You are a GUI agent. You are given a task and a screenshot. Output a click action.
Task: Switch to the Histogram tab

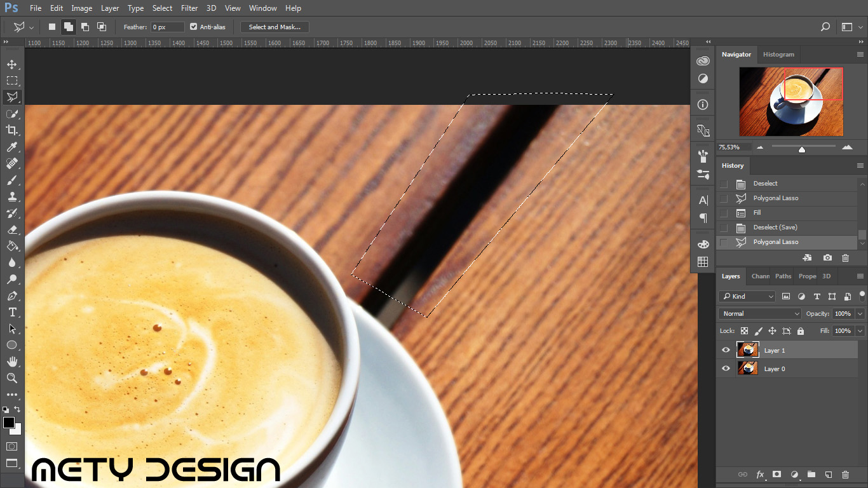pyautogui.click(x=778, y=55)
